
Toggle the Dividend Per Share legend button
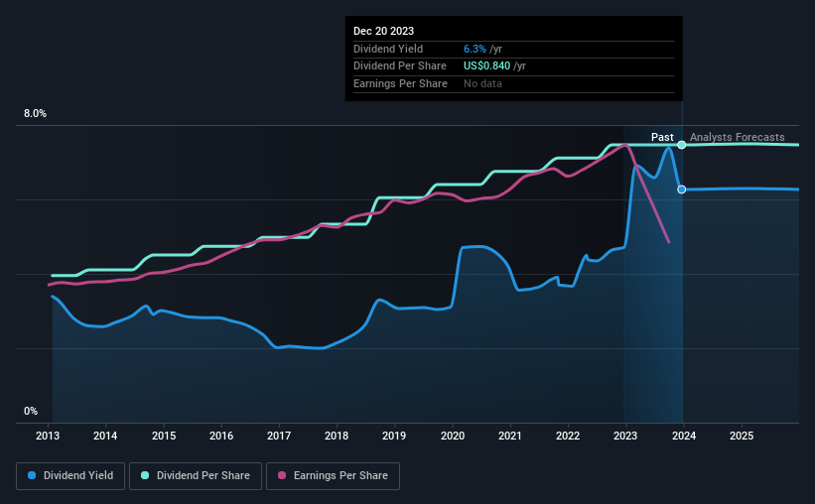click(x=196, y=476)
